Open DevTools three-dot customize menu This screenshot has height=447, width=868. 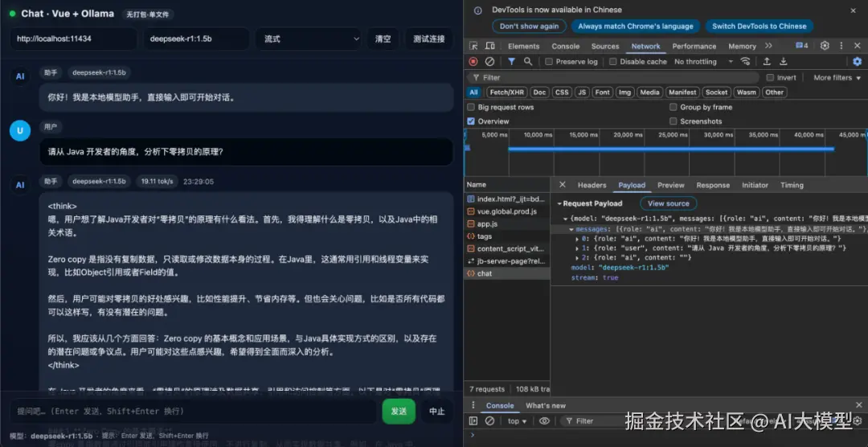(841, 46)
